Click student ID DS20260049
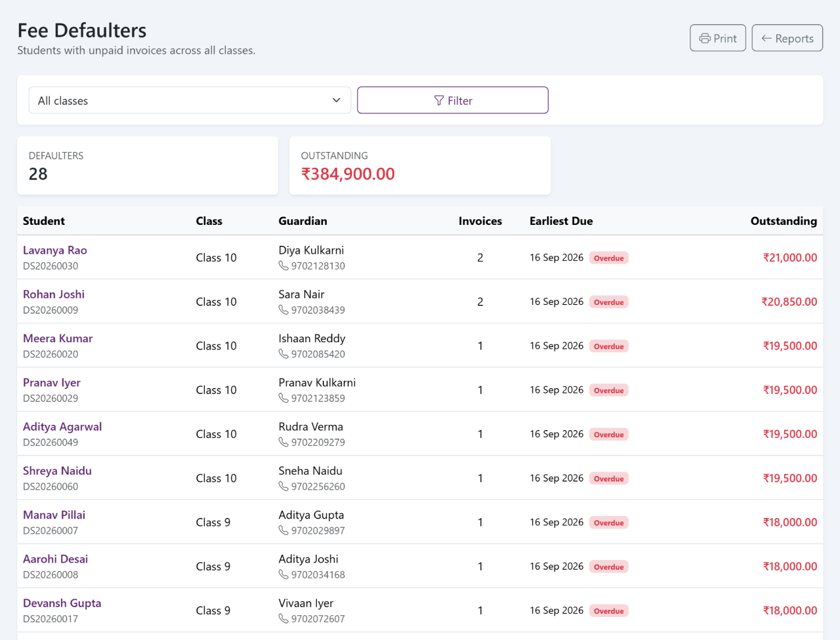 pos(51,442)
